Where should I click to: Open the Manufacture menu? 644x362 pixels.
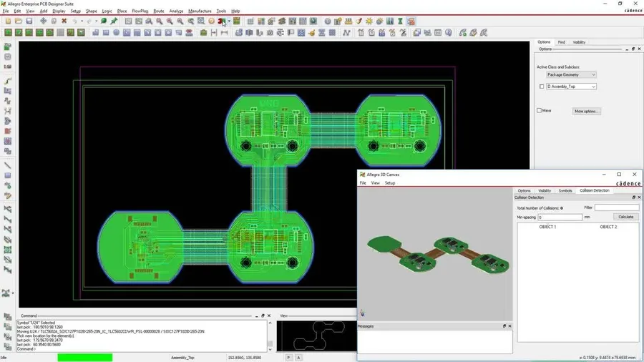200,11
